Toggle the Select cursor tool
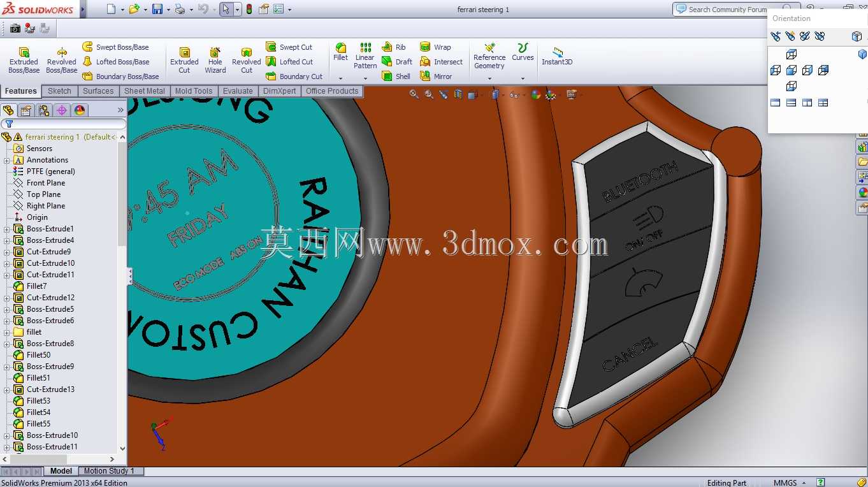 (226, 9)
